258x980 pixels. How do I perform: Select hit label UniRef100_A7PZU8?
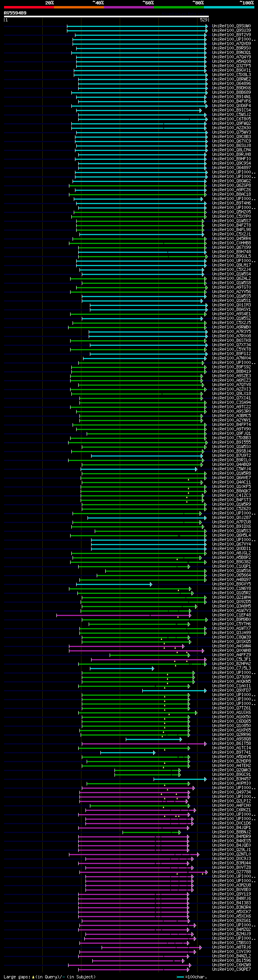pos(231,522)
